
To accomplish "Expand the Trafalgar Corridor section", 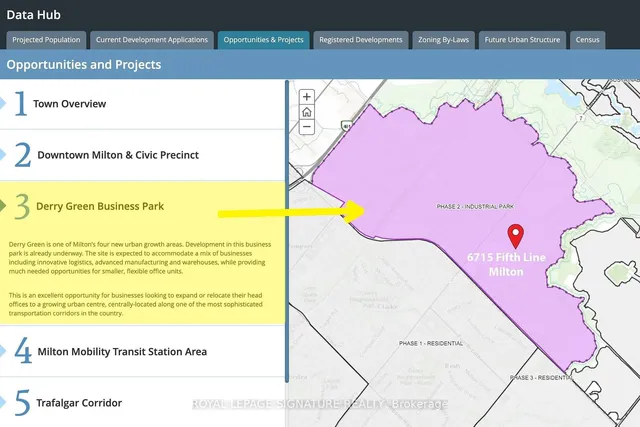I will coord(79,402).
